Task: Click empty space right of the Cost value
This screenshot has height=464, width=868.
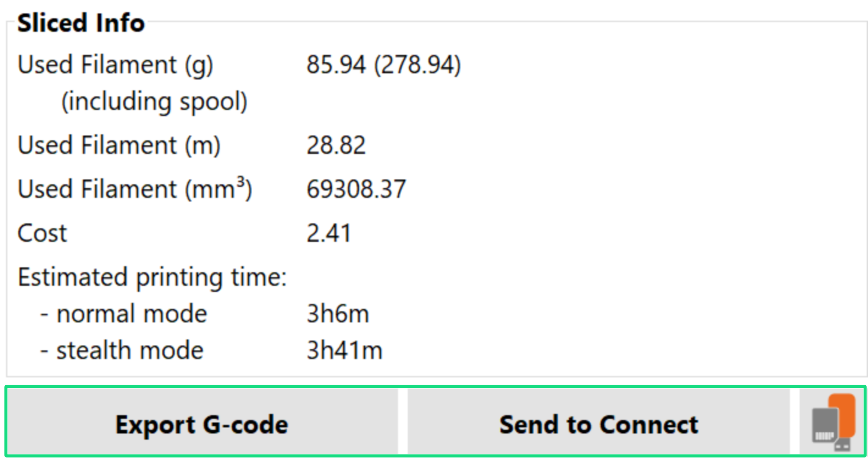Action: 573,233
